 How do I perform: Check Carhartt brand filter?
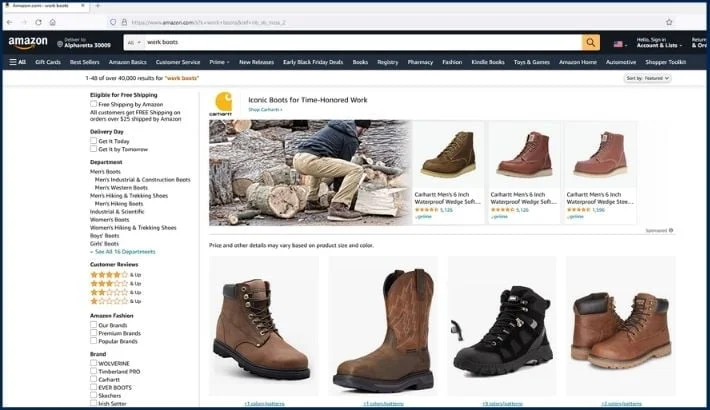(93, 379)
